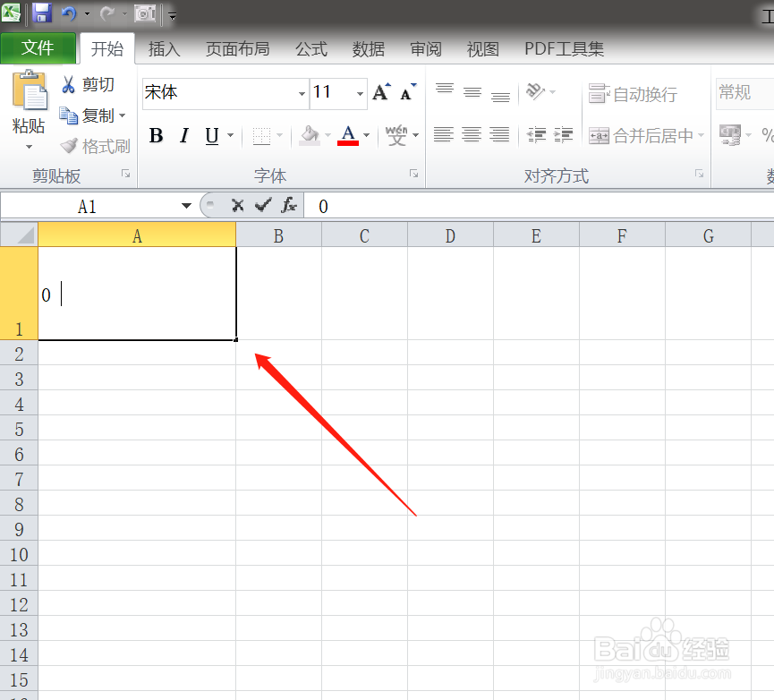
Task: Click the align text left icon
Action: [x=444, y=134]
